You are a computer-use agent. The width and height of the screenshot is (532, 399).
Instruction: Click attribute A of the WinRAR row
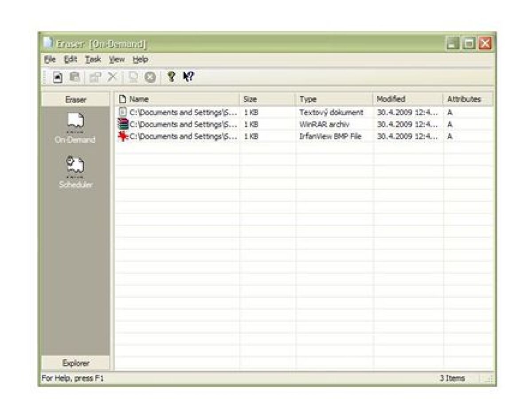(450, 125)
